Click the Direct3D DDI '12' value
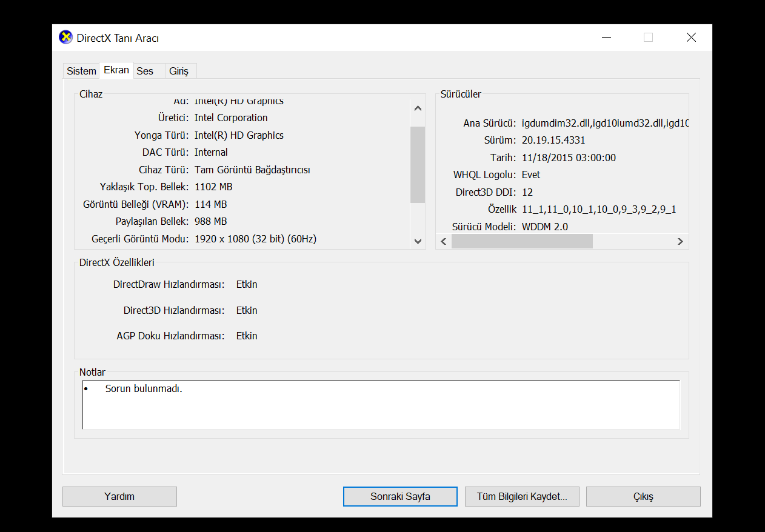Viewport: 765px width, 532px height. click(527, 192)
